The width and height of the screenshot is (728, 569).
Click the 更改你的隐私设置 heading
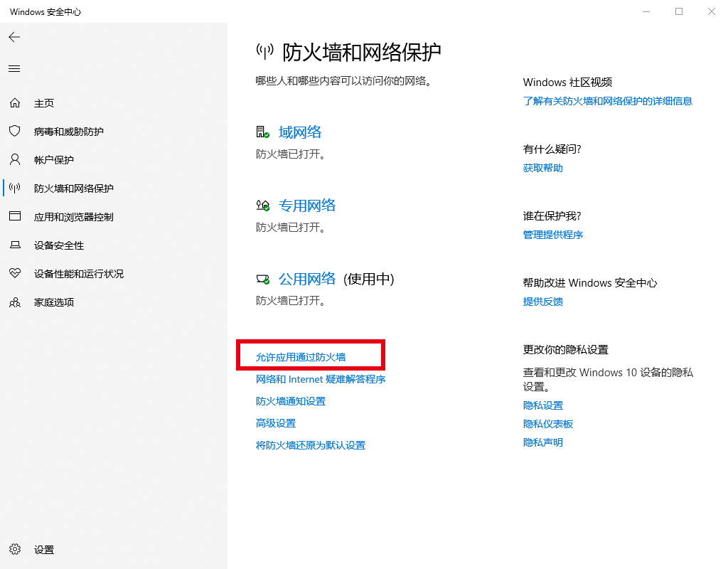[565, 350]
